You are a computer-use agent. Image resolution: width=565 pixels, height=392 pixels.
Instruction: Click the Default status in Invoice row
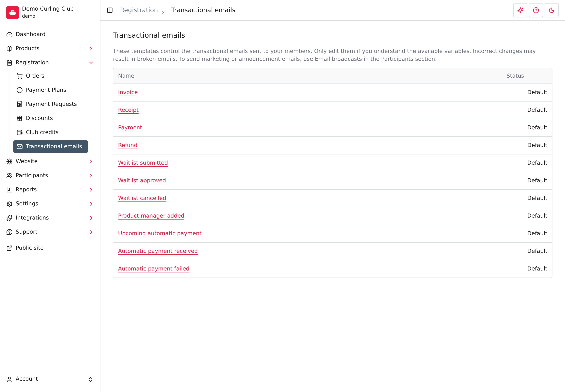(537, 92)
